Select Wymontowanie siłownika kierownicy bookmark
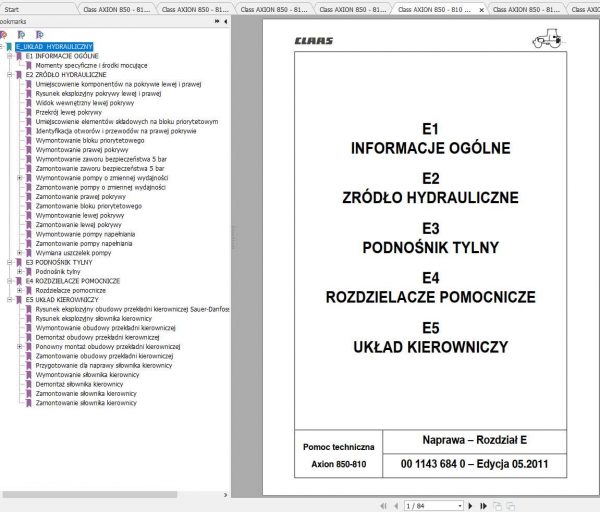Viewport: 600px width, 512px height. pyautogui.click(x=88, y=375)
